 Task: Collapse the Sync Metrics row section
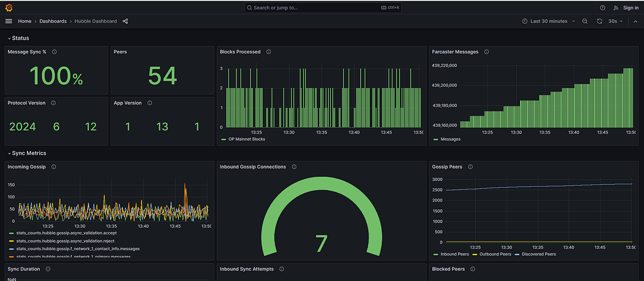click(x=29, y=153)
